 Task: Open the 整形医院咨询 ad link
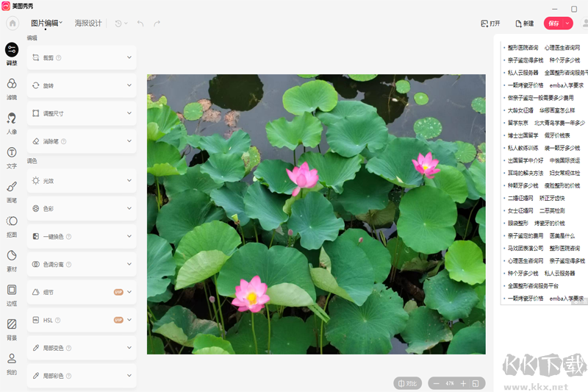tap(523, 48)
